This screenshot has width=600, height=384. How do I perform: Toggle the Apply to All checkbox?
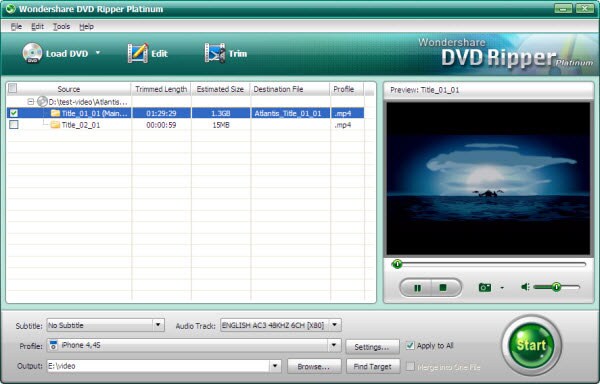410,345
